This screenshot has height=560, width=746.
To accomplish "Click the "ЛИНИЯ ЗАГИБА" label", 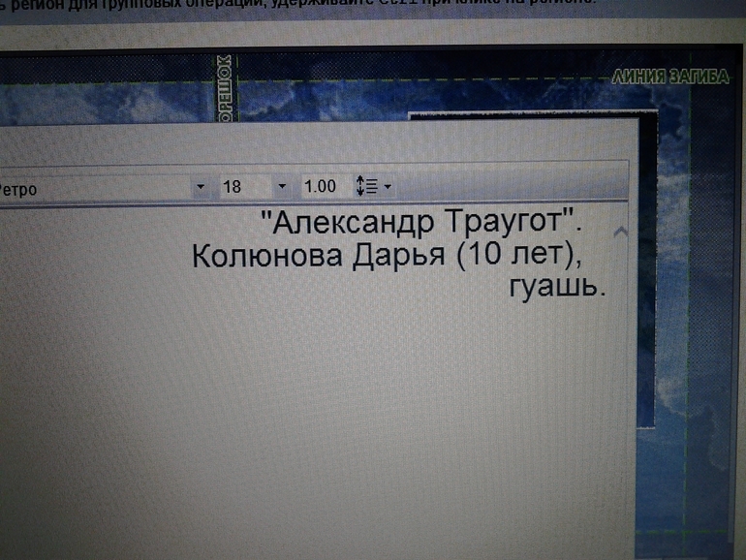I will (x=669, y=78).
